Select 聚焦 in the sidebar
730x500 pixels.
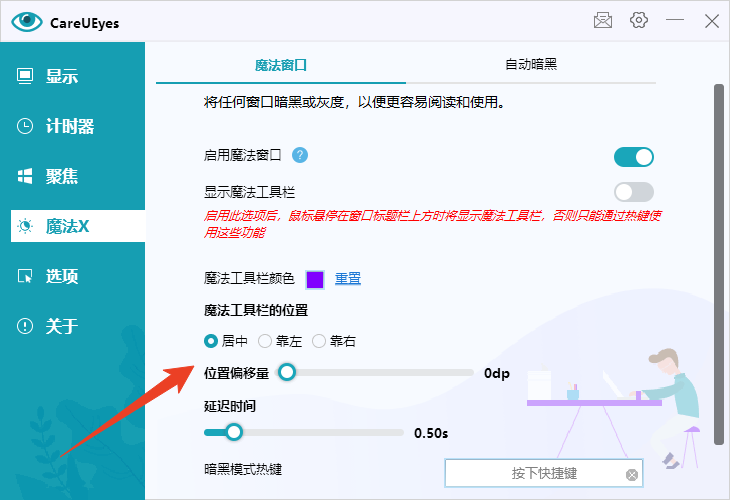click(62, 176)
